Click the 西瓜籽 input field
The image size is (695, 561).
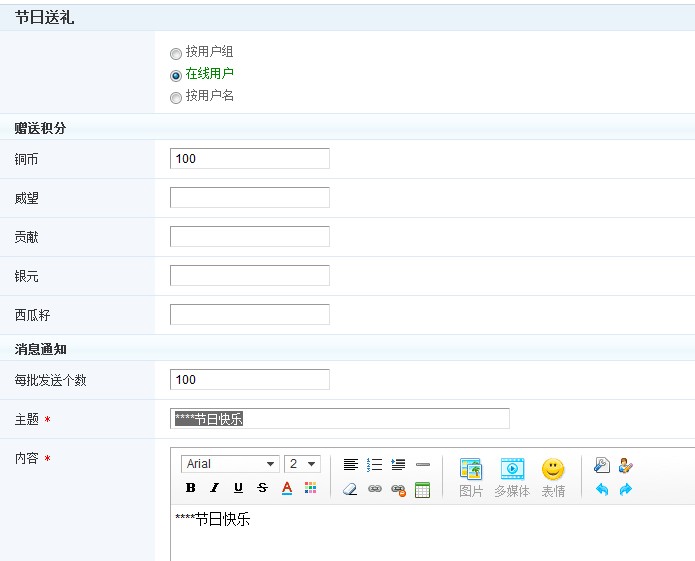click(x=250, y=315)
